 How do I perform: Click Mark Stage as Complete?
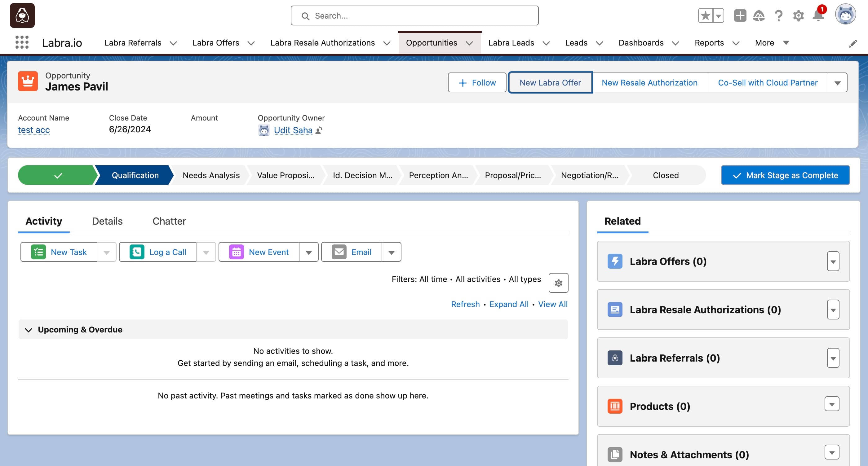tap(785, 175)
